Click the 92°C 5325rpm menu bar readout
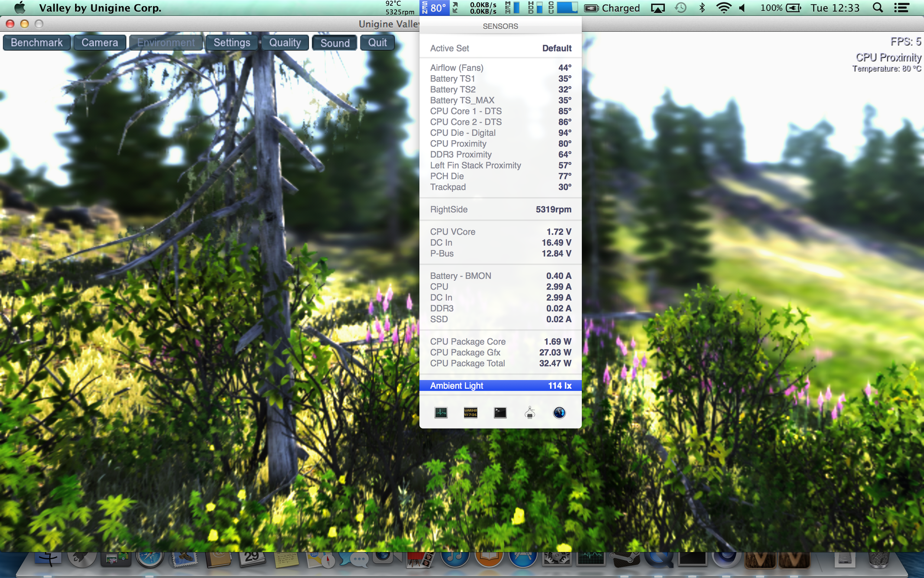The width and height of the screenshot is (924, 578). [399, 8]
